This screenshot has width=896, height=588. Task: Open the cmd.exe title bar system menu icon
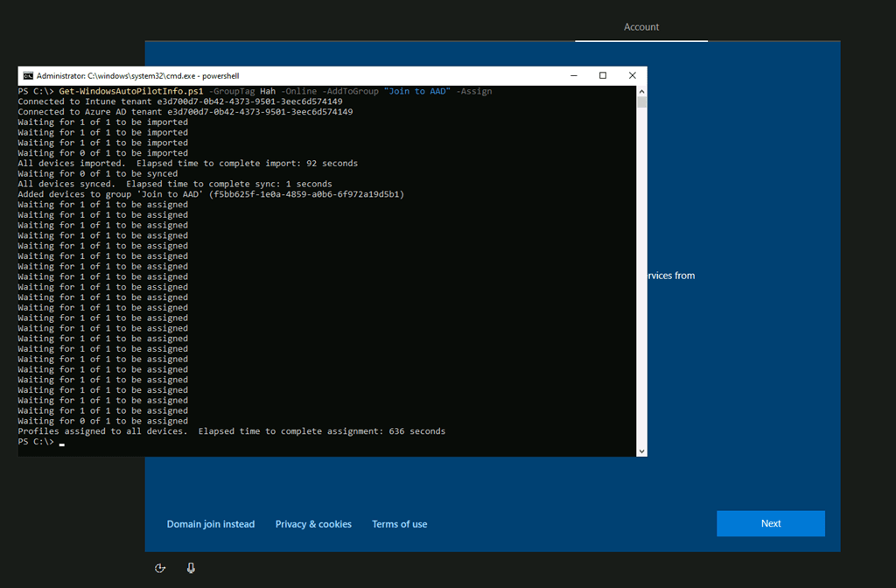[27, 75]
